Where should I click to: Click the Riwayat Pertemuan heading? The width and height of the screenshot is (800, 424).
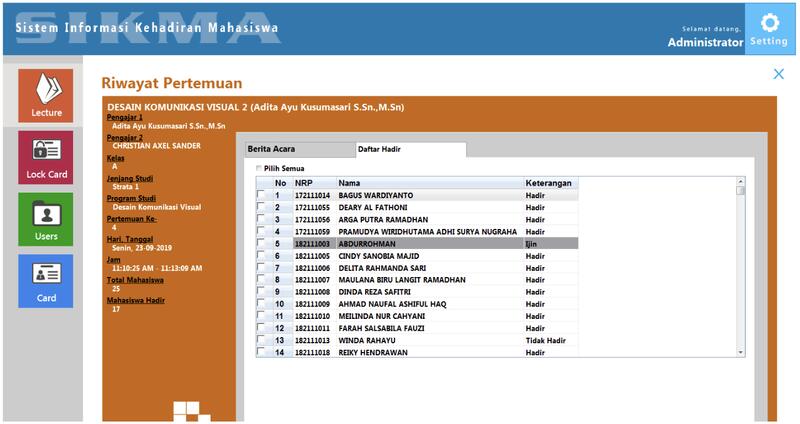(x=171, y=83)
